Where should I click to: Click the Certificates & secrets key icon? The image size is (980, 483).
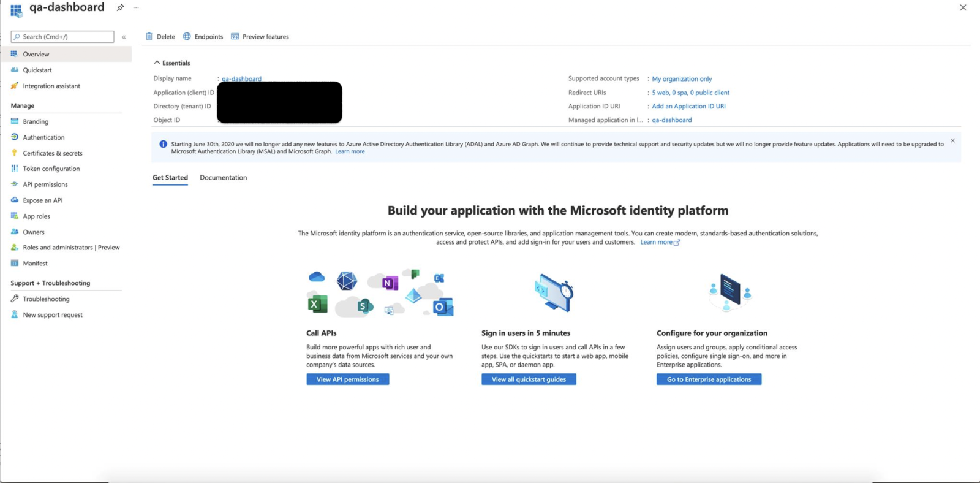coord(14,153)
